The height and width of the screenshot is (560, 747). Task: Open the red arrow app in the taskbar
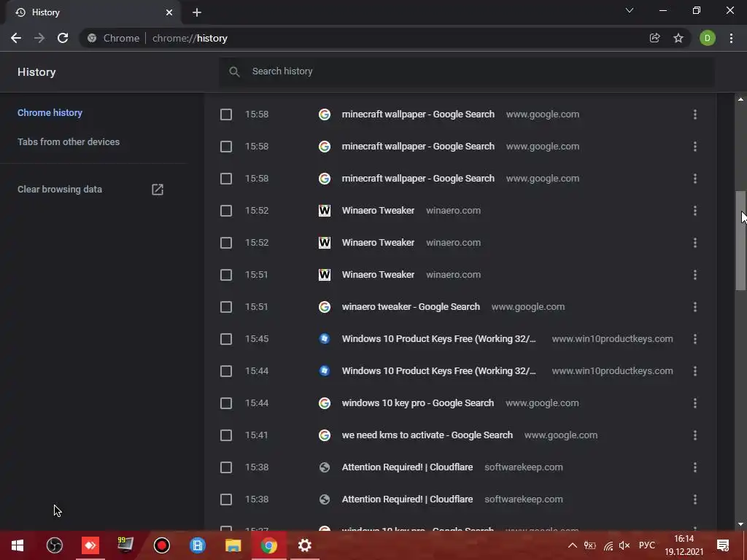coord(90,545)
